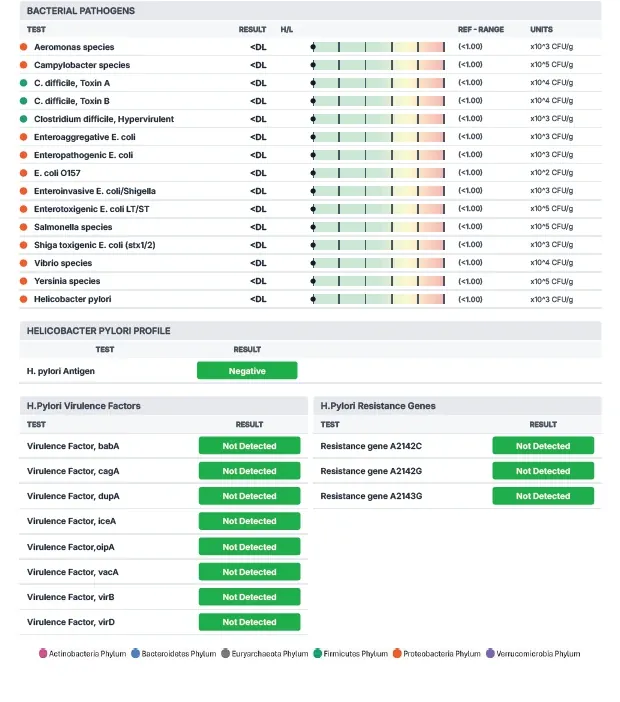
Task: Click the orange Proteobacteria Phylum legend dot
Action: (397, 654)
